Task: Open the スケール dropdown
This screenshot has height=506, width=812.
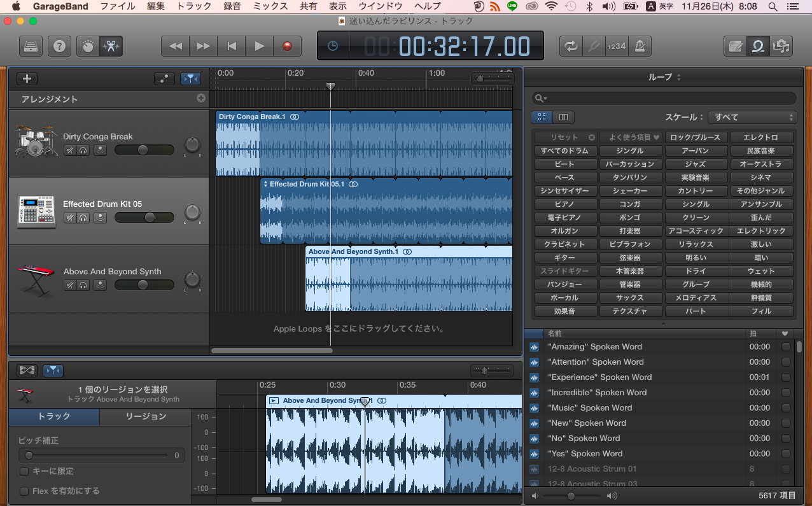Action: pyautogui.click(x=752, y=118)
